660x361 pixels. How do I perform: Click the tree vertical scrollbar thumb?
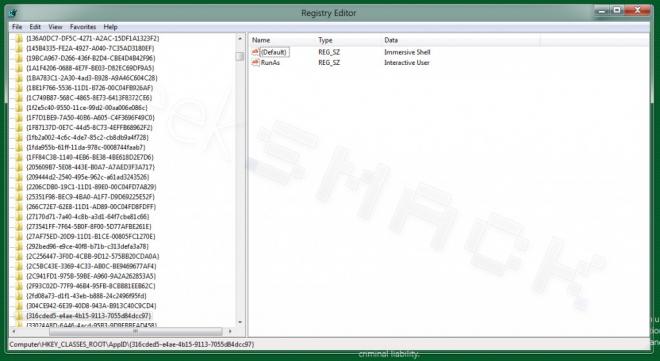coord(240,56)
